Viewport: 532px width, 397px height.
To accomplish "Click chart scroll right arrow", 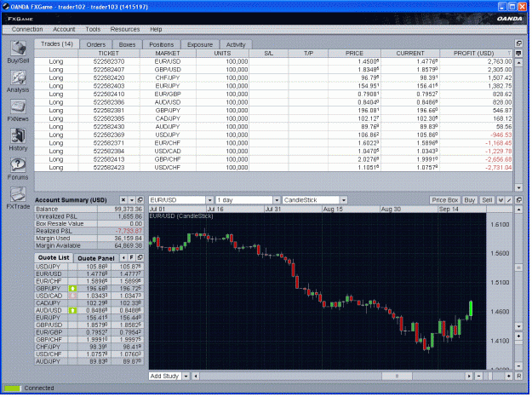I will coord(469,377).
